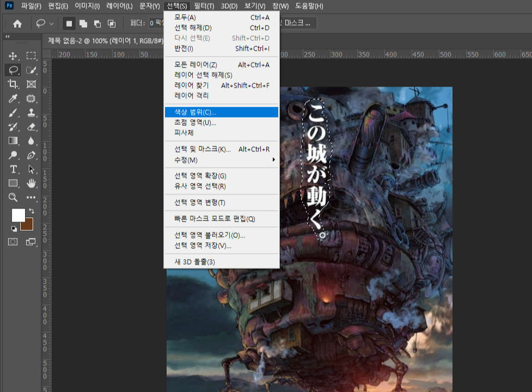532x392 pixels.
Task: Choose 반전(I) menu item
Action: 222,48
